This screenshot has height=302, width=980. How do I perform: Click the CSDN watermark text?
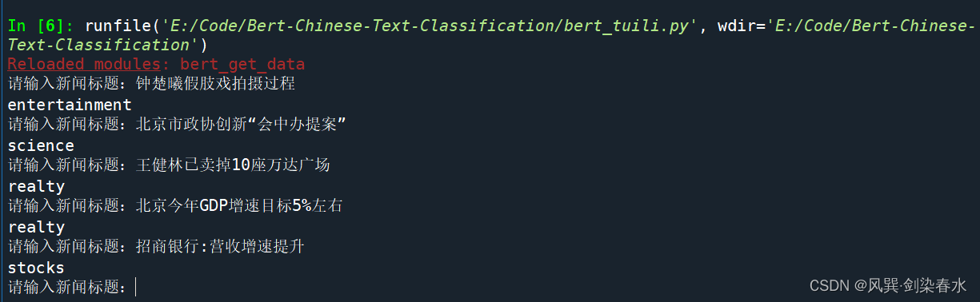tap(827, 285)
